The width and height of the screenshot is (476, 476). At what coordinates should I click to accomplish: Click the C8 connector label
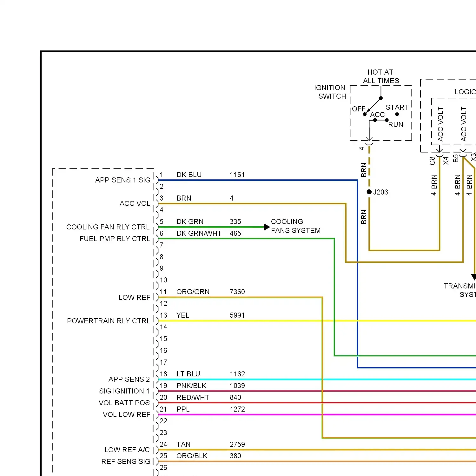point(432,161)
